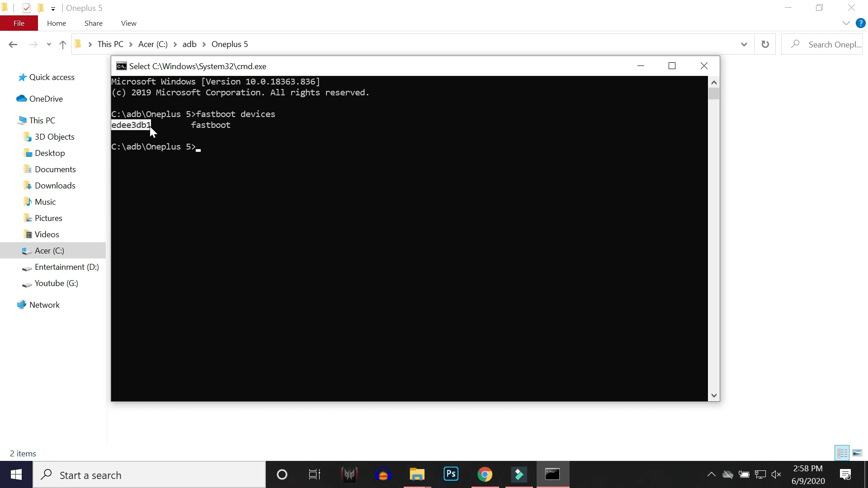Click the battery tray icon
Image resolution: width=868 pixels, height=488 pixels.
(x=744, y=474)
